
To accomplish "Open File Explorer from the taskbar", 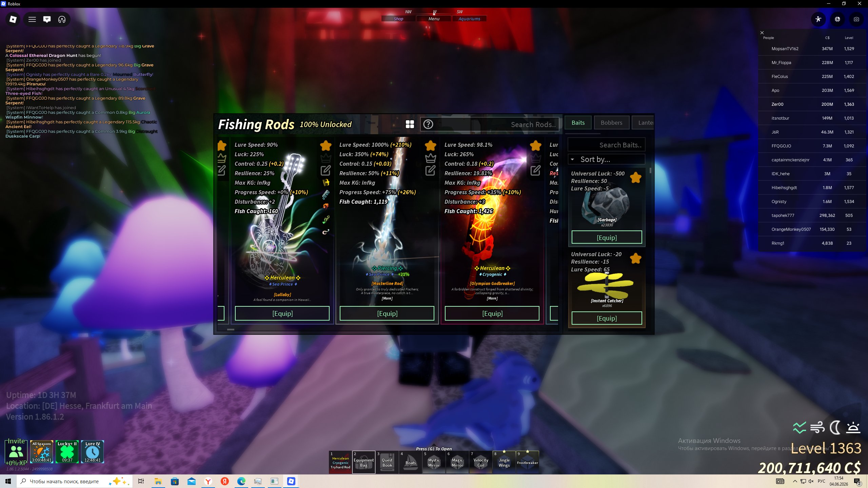I will (x=158, y=481).
